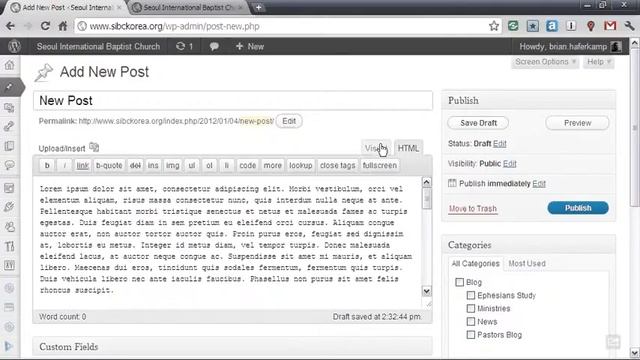The image size is (640, 360).
Task: Click the updates icon showing 1
Action: 184,47
